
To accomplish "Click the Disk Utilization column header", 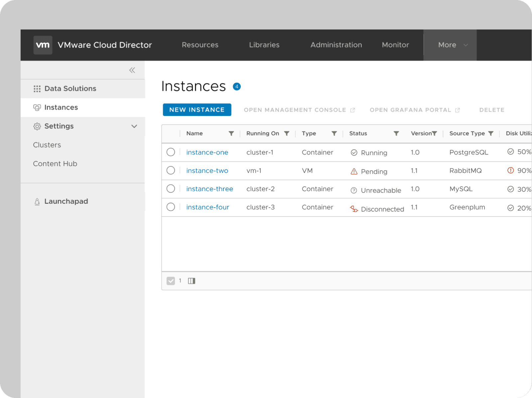I will [x=519, y=134].
